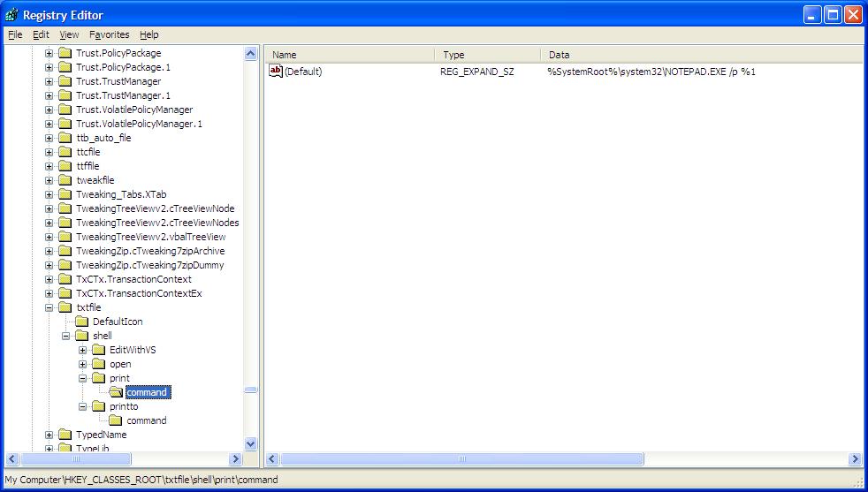The width and height of the screenshot is (868, 492).
Task: Collapse the printto key node
Action: pyautogui.click(x=83, y=406)
